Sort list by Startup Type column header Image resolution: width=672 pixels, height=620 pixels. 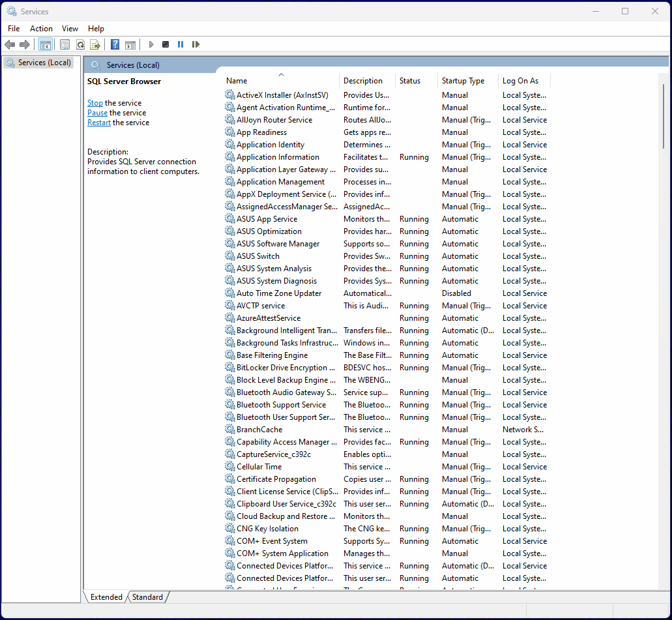pyautogui.click(x=463, y=81)
